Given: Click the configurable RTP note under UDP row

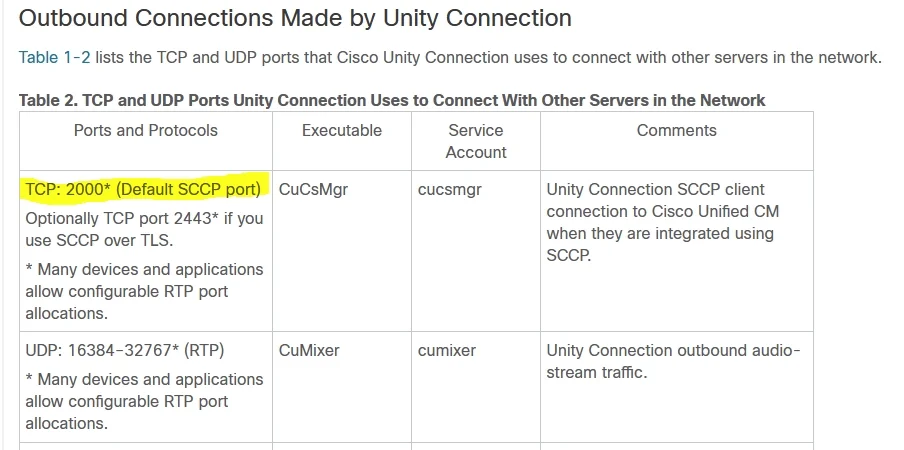Looking at the screenshot, I should [x=144, y=402].
